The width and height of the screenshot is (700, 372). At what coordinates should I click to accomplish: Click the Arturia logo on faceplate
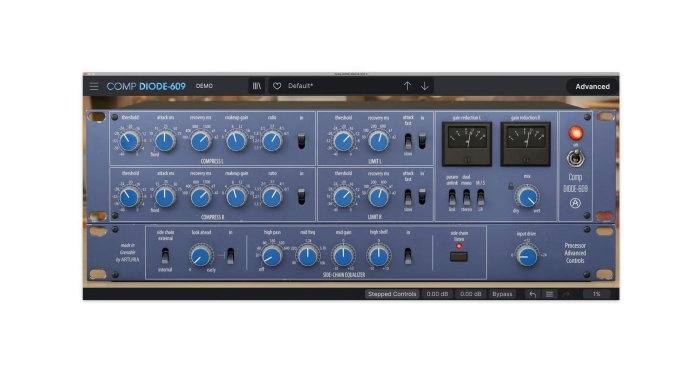(575, 203)
